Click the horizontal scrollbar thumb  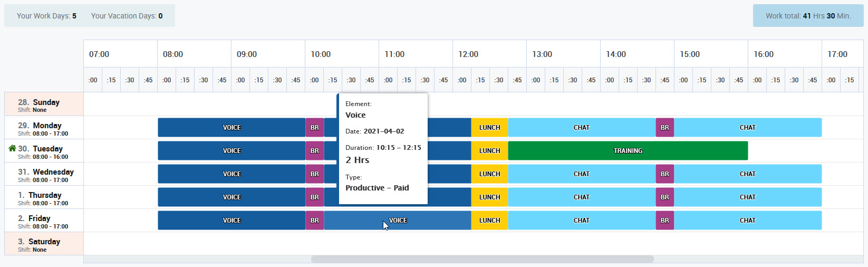(482, 259)
